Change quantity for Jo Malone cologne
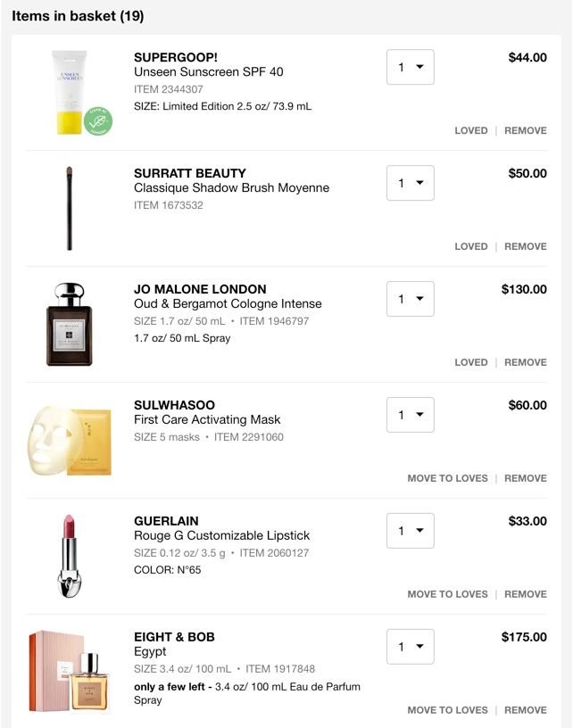This screenshot has width=573, height=728. [410, 298]
